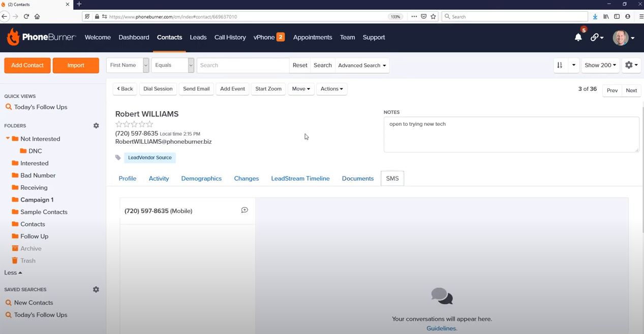Click the Search button beside Reset
Screen dimensions: 644x334
[x=323, y=65]
